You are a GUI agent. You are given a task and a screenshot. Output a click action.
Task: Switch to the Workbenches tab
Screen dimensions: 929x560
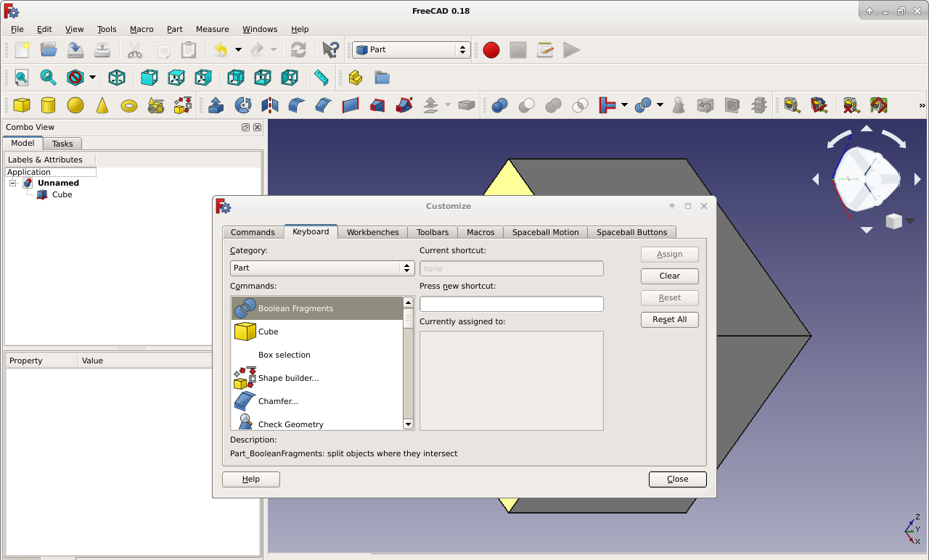[372, 232]
